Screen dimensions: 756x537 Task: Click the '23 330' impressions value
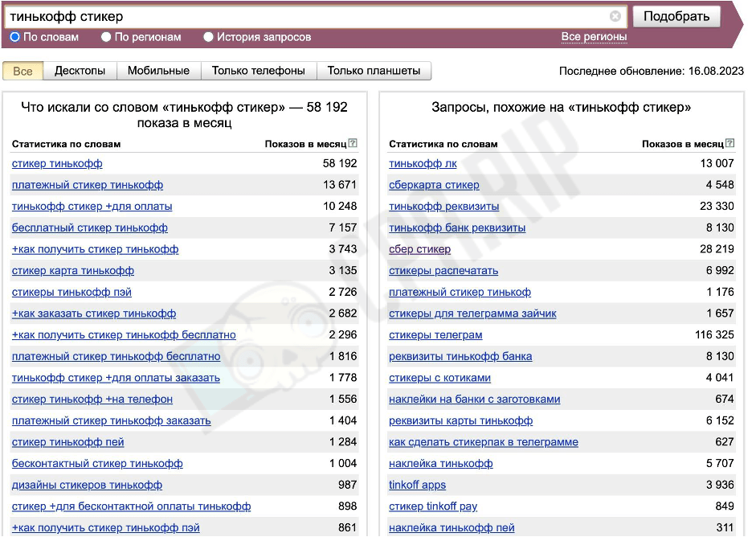pos(717,207)
